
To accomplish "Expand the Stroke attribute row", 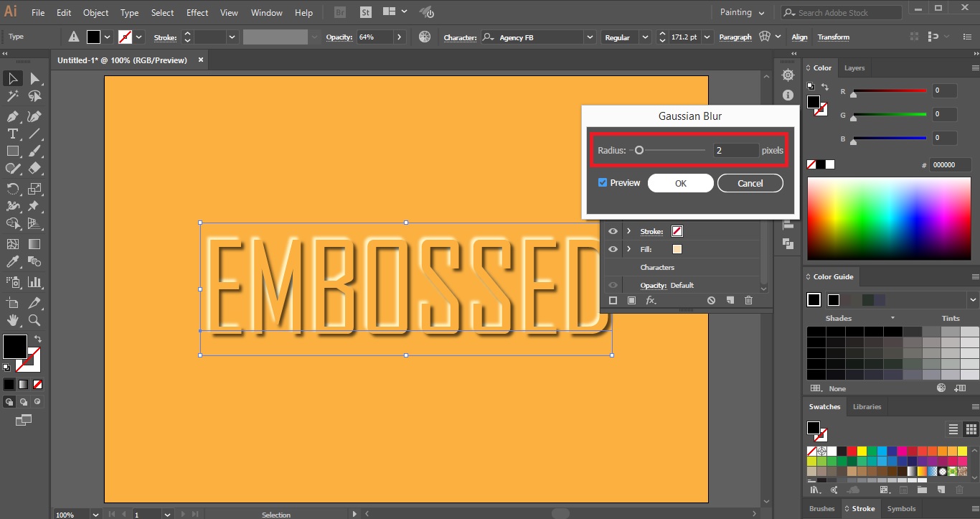I will click(x=629, y=231).
